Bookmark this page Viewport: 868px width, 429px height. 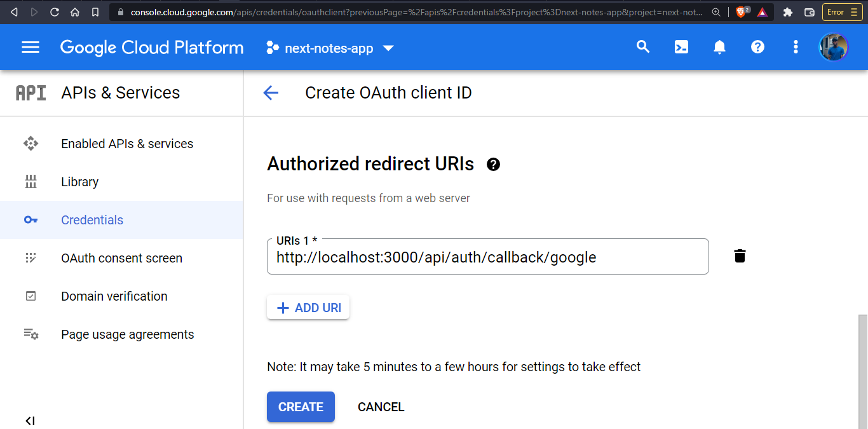click(x=95, y=12)
